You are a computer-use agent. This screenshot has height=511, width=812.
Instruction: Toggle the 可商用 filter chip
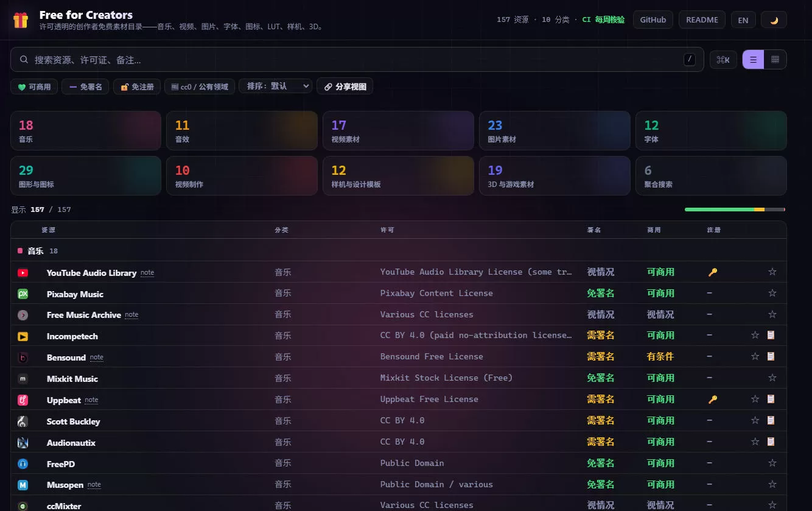(34, 86)
